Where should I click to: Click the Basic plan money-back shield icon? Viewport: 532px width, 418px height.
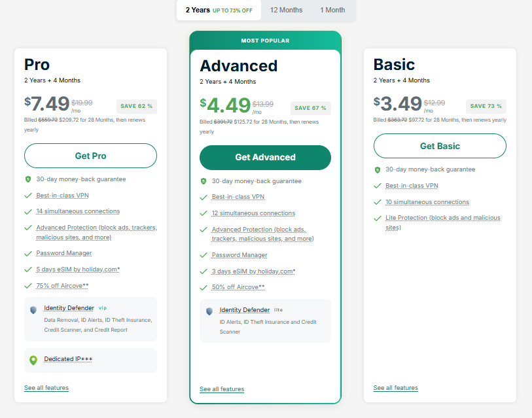[378, 170]
